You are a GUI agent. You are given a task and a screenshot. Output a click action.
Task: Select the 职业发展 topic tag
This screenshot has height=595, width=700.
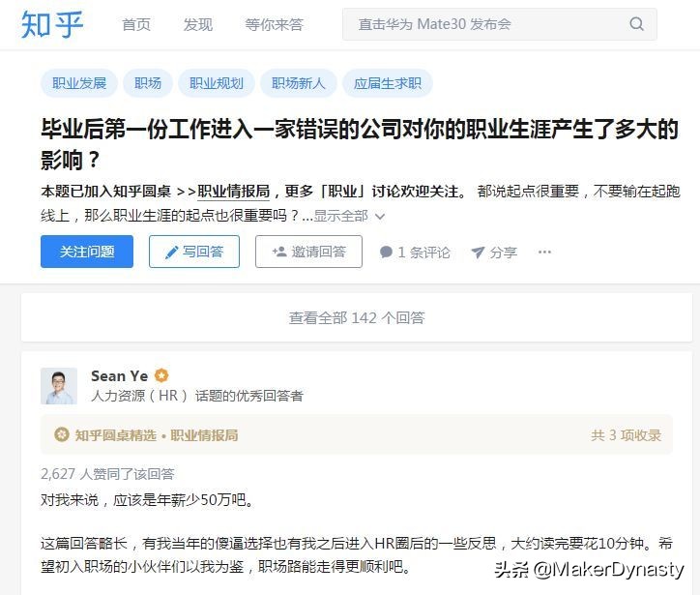(79, 83)
